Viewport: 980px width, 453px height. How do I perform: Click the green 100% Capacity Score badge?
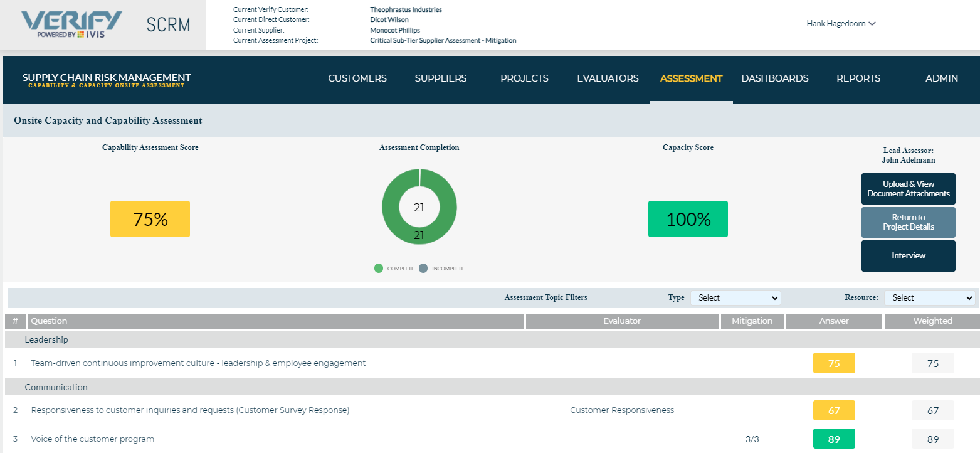pos(688,219)
